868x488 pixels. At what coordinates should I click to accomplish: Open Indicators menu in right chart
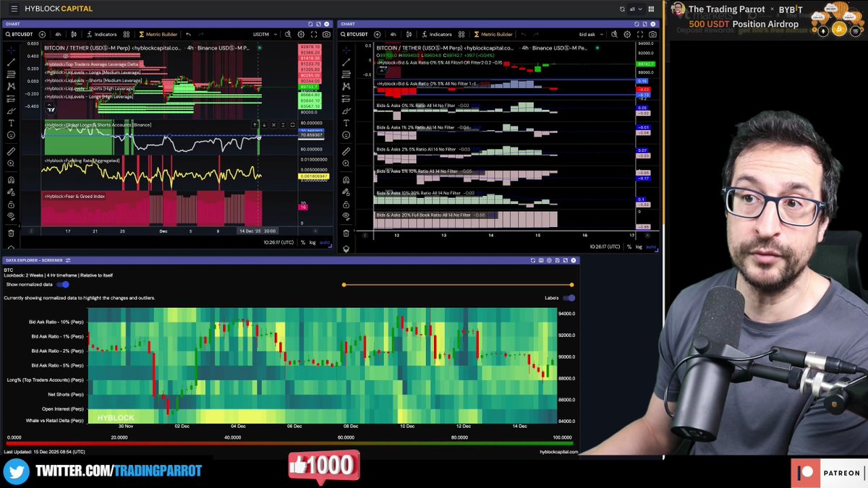pyautogui.click(x=436, y=34)
